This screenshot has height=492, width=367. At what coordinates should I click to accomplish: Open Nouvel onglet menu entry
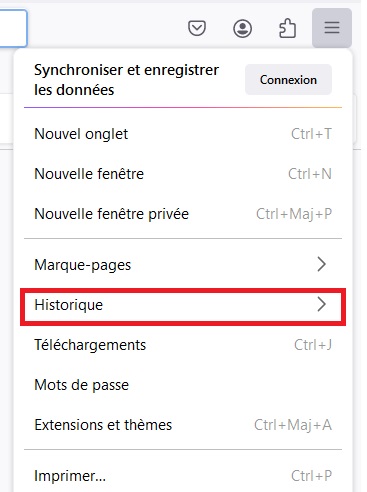[x=183, y=134]
